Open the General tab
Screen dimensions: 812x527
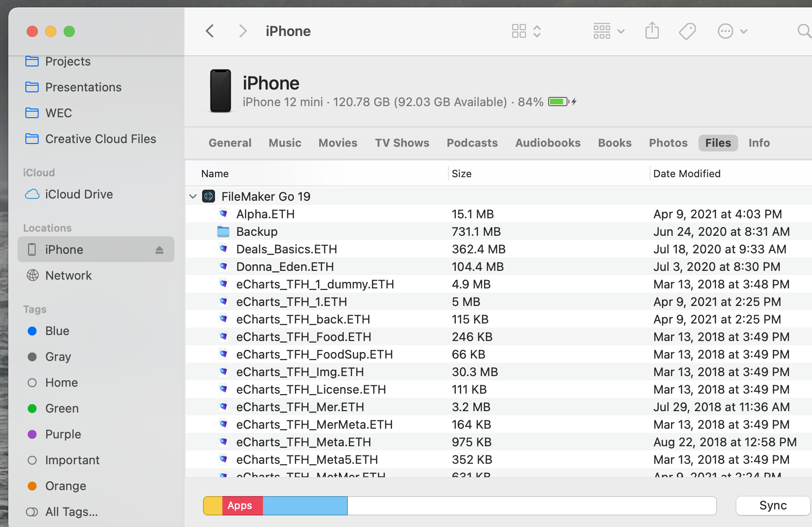230,143
